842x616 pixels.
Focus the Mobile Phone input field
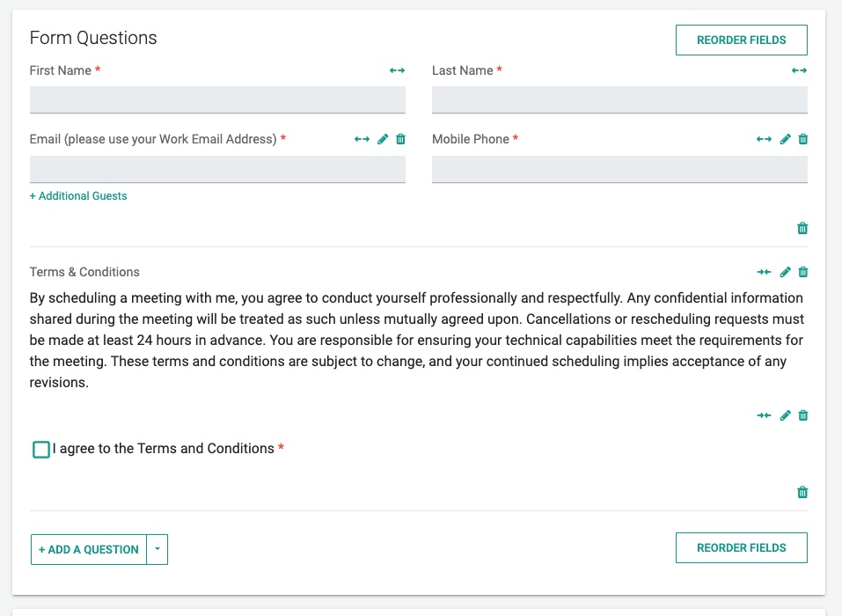click(x=619, y=169)
